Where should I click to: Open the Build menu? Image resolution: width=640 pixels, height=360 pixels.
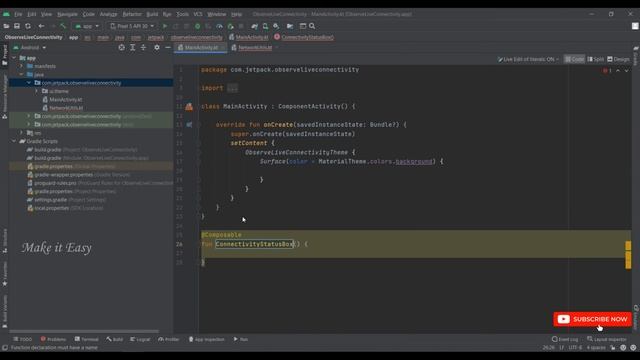click(x=152, y=14)
